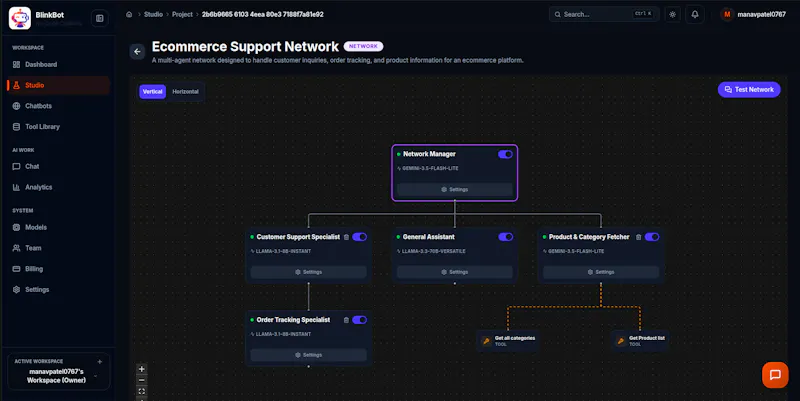Screen dimensions: 800x401
Task: Open notifications bell icon
Action: pos(695,14)
